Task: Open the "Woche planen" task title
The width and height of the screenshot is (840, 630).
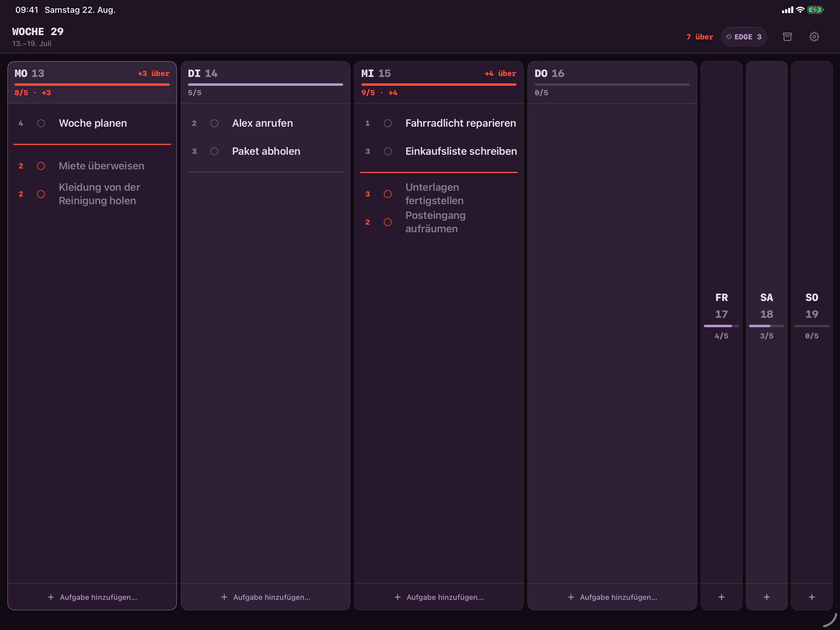Action: pyautogui.click(x=93, y=123)
